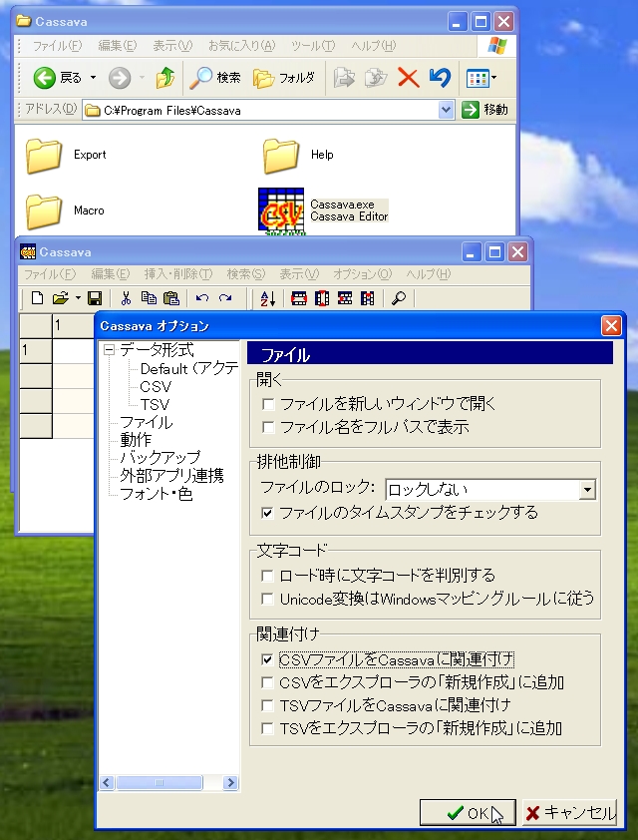Click the Delete row icon in Cassava toolbar

coord(345,298)
